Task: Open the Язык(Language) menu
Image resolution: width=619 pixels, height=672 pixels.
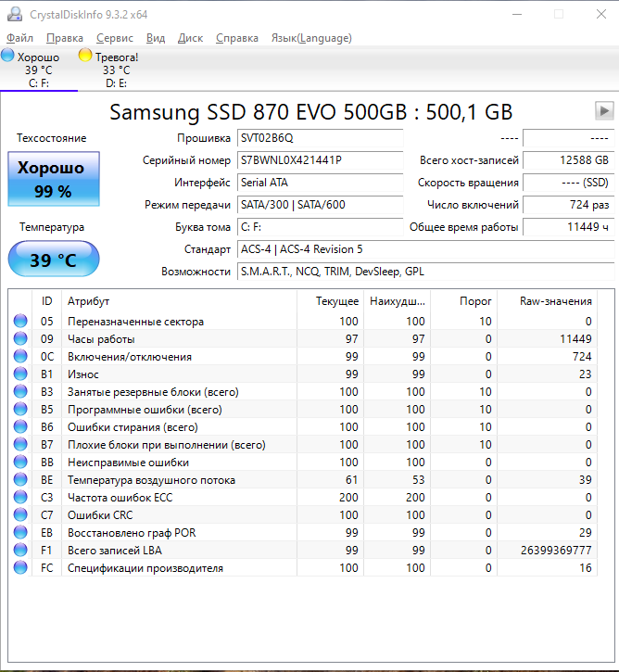Action: (311, 38)
